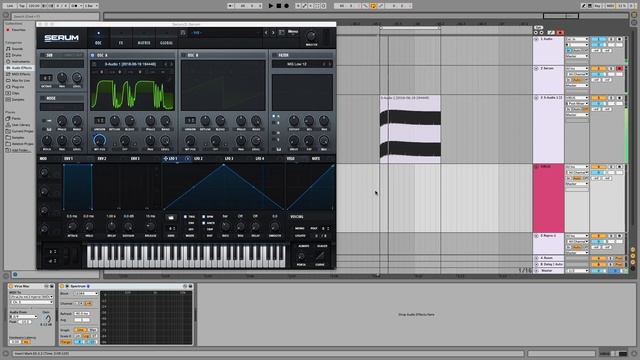Click the ENV 1 ATTACK knob

(x=72, y=227)
